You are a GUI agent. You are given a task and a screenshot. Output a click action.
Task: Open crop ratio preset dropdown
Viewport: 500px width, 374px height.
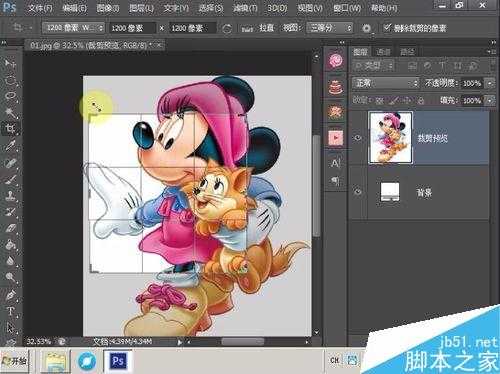tap(74, 28)
